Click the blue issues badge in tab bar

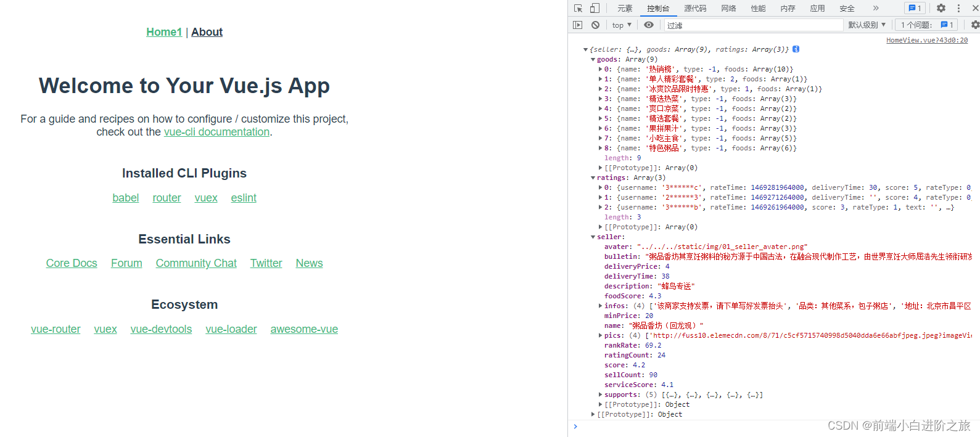click(915, 8)
